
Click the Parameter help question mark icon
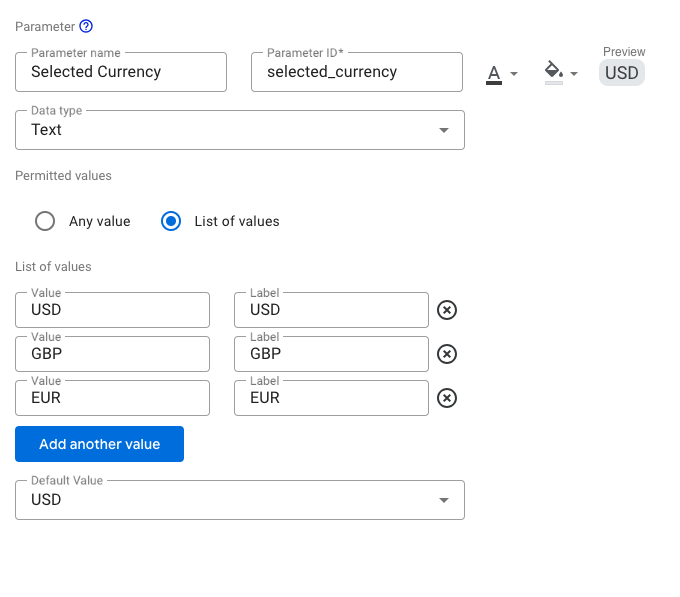86,26
